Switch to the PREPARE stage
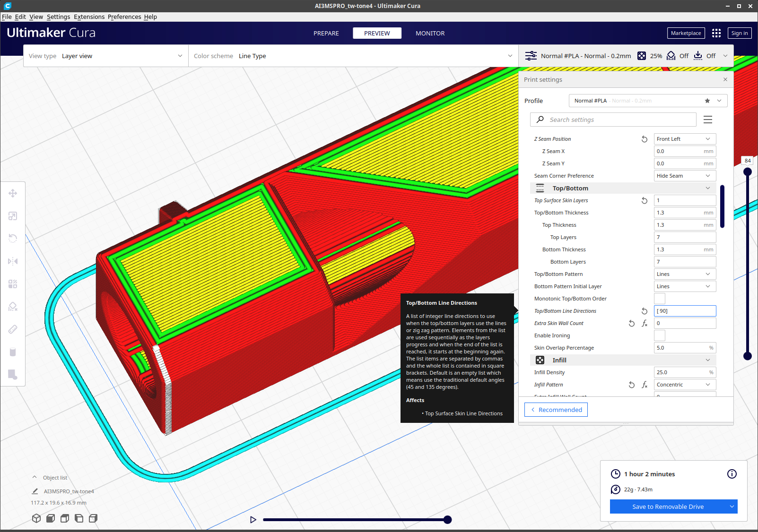The width and height of the screenshot is (758, 532). (x=326, y=33)
